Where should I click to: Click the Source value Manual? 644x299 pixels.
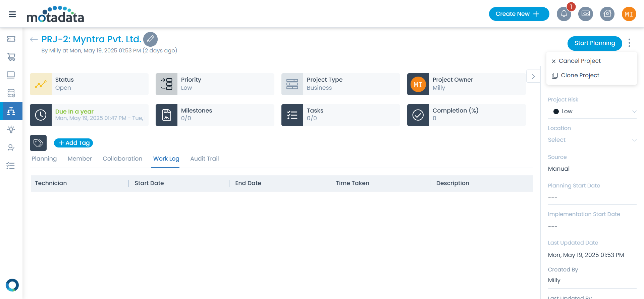pos(559,169)
